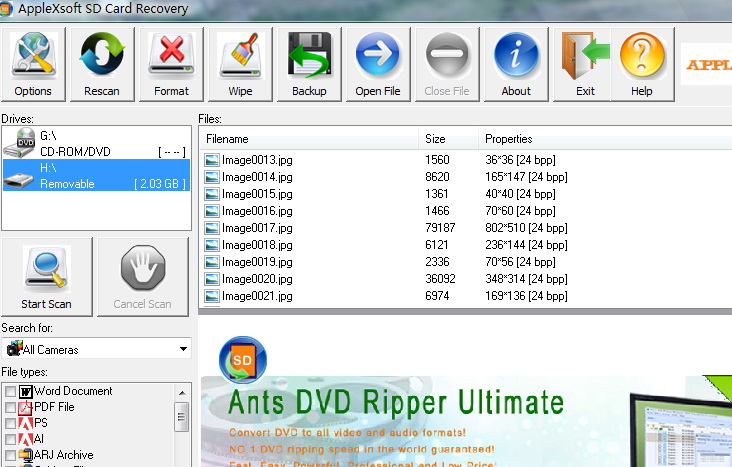Click the Image0017.jpg filename text

pos(257,228)
